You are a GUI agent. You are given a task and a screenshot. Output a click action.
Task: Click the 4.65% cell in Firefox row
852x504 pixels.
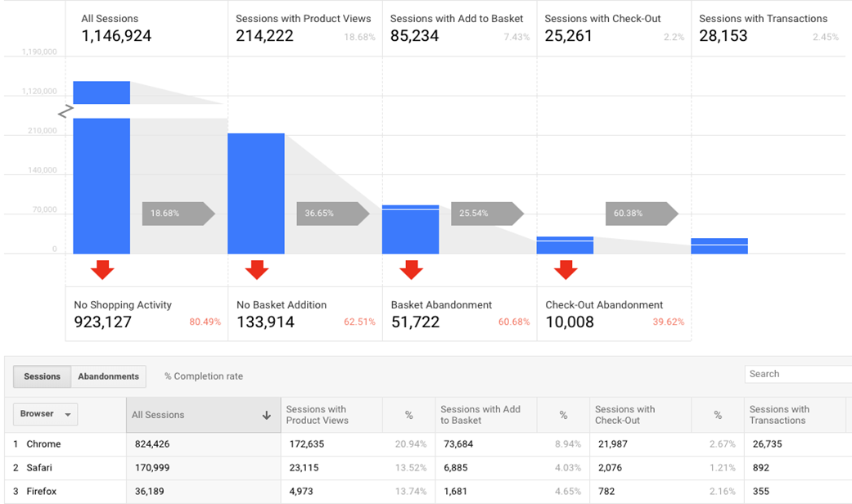(x=568, y=492)
